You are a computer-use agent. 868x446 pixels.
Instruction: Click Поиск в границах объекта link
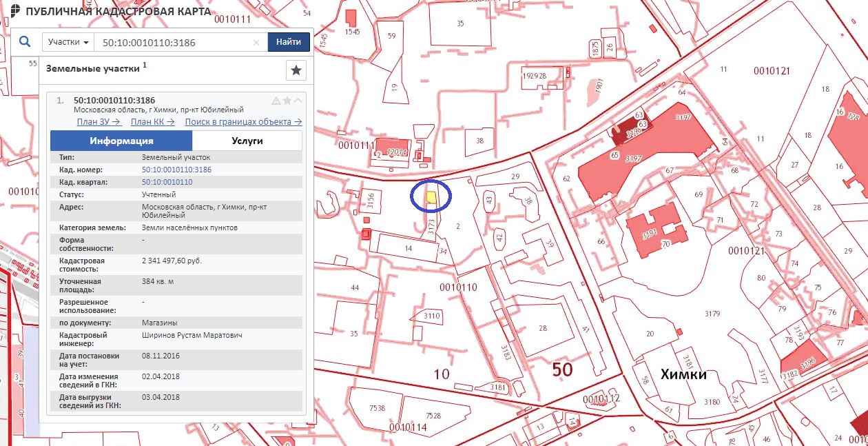click(x=243, y=122)
